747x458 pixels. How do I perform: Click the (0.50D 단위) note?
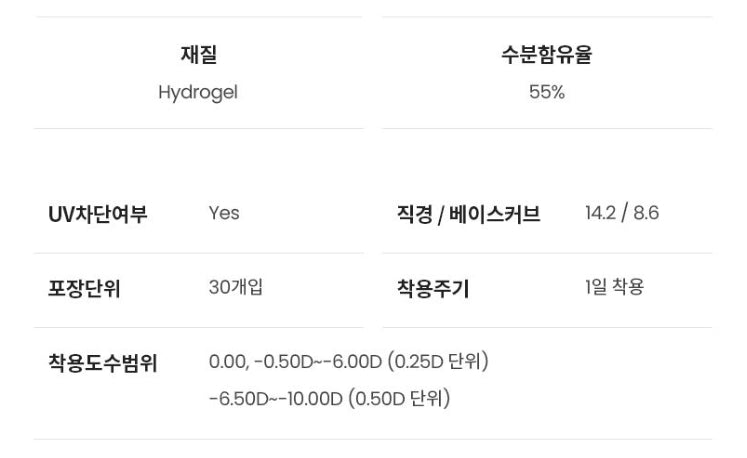click(399, 399)
